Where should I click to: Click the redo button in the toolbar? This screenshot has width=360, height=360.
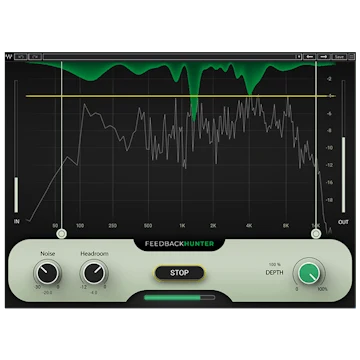pos(35,57)
